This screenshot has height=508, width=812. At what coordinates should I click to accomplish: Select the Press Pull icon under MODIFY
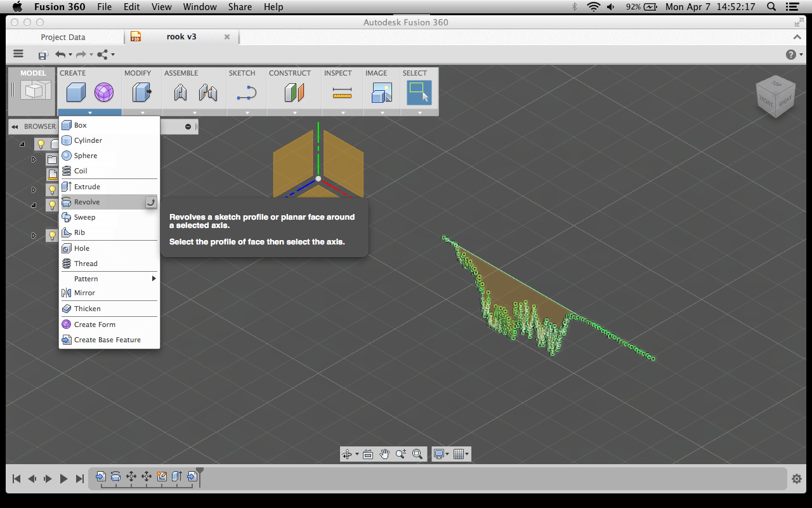[x=141, y=93]
